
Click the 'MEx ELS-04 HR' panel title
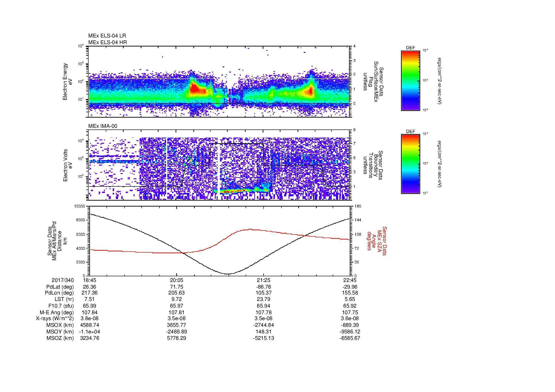tap(107, 42)
